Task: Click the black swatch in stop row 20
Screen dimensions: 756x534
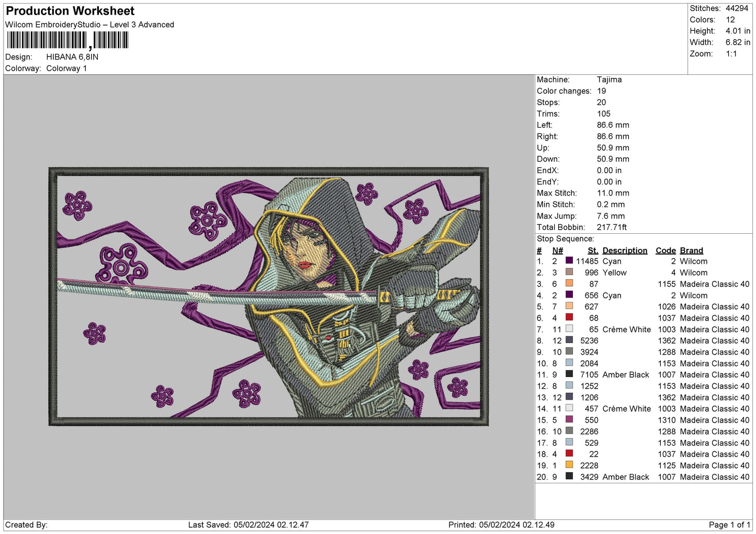Action: pos(569,476)
